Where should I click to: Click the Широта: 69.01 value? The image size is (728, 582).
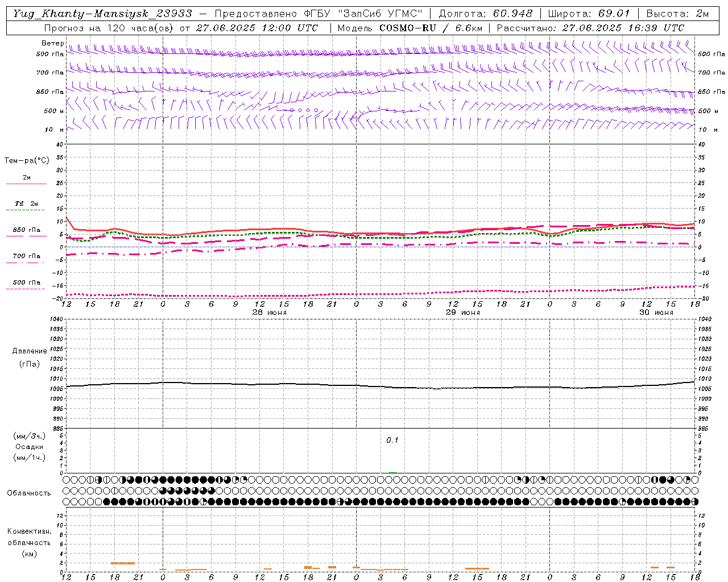click(x=589, y=14)
